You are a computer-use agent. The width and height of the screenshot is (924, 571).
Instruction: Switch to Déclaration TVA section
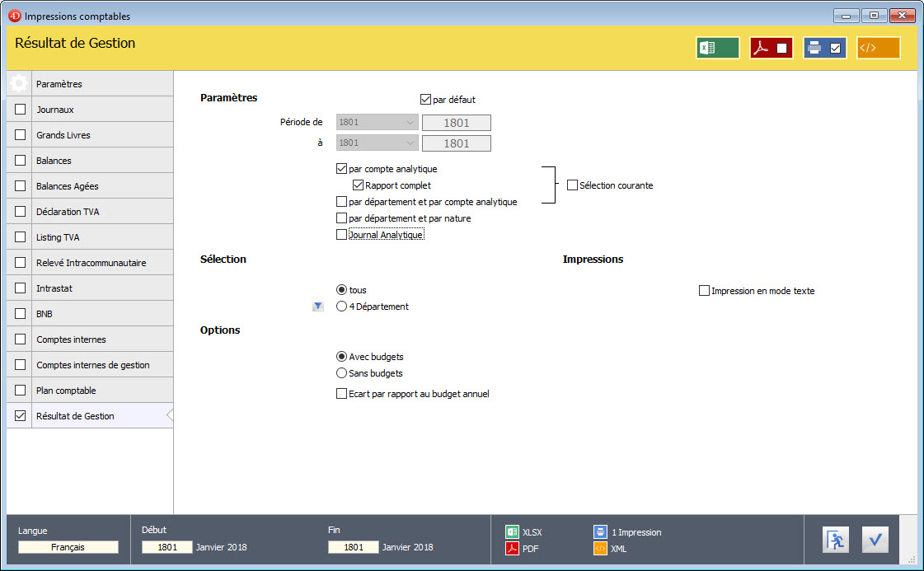(x=68, y=212)
